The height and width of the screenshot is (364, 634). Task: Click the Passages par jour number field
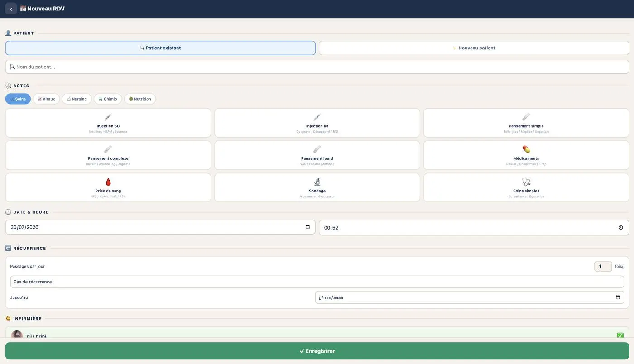point(603,266)
